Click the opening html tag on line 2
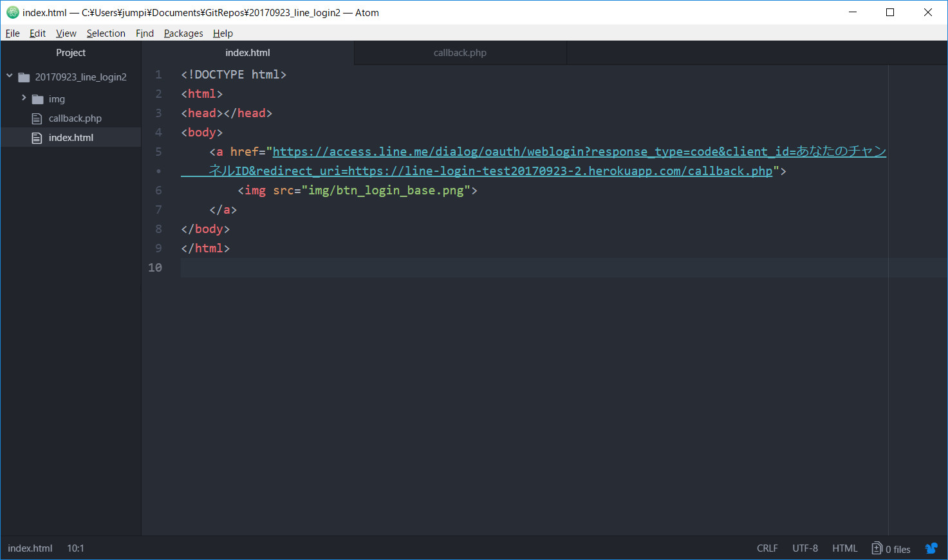This screenshot has width=948, height=560. (x=202, y=94)
